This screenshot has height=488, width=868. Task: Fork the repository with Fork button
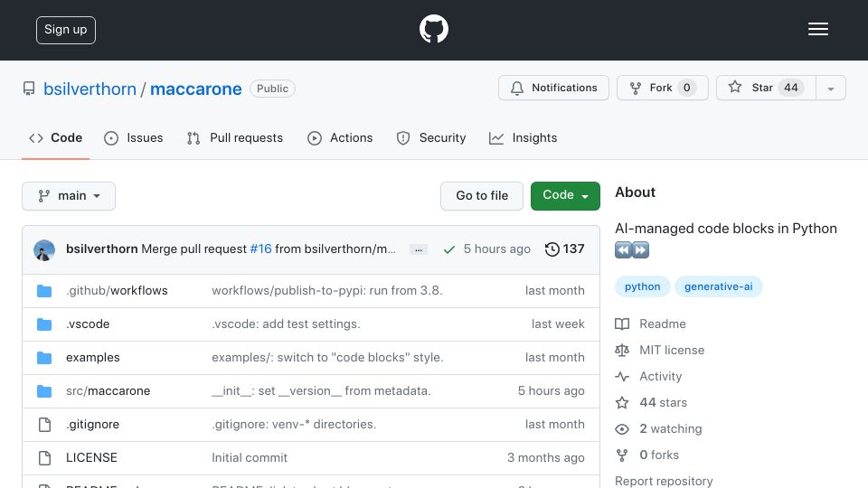663,88
